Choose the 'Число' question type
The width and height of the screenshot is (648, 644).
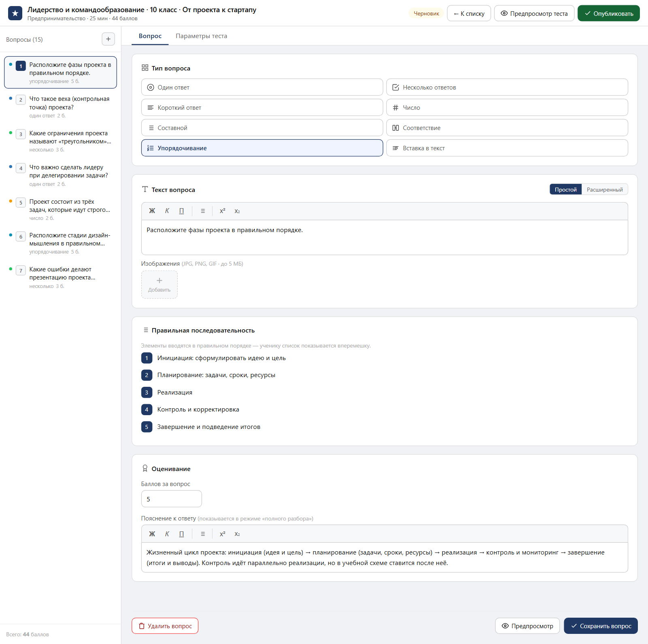pos(507,107)
